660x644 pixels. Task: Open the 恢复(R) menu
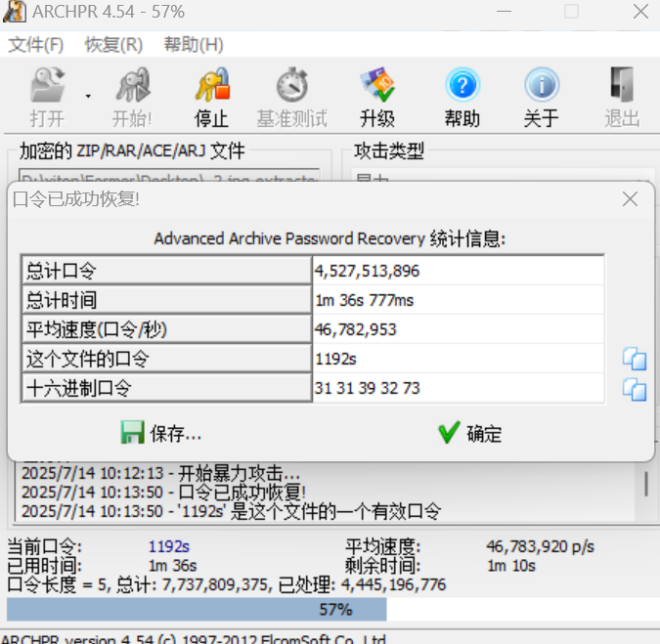[x=113, y=45]
